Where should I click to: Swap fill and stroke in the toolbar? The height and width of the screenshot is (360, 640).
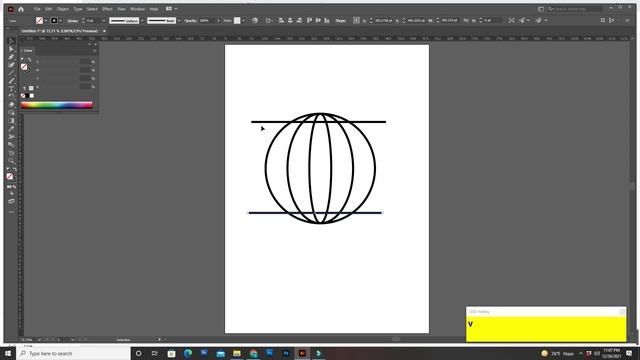coord(15,169)
